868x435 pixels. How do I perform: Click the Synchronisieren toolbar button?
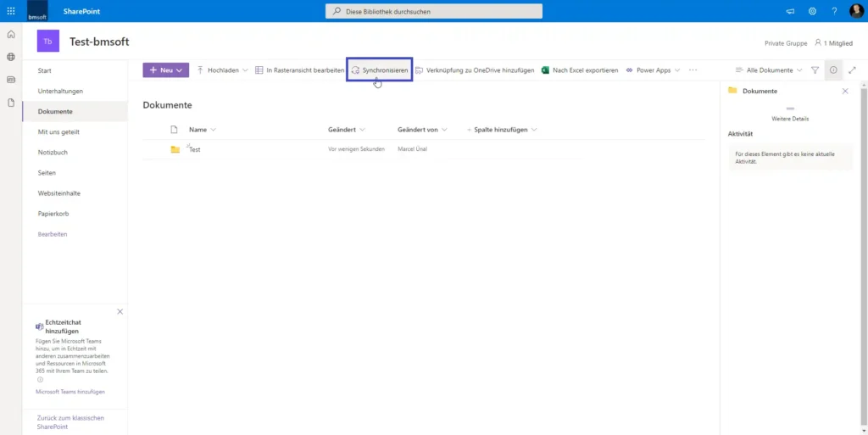pyautogui.click(x=380, y=70)
